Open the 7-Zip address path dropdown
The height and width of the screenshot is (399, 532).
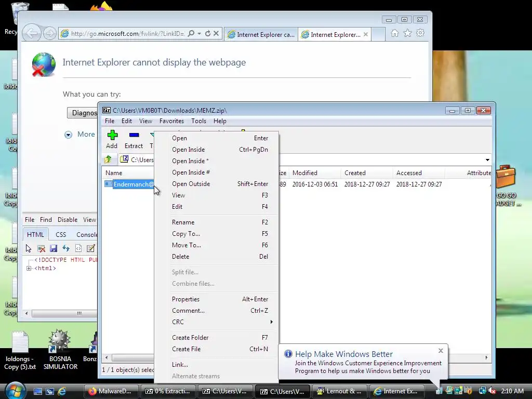487,160
